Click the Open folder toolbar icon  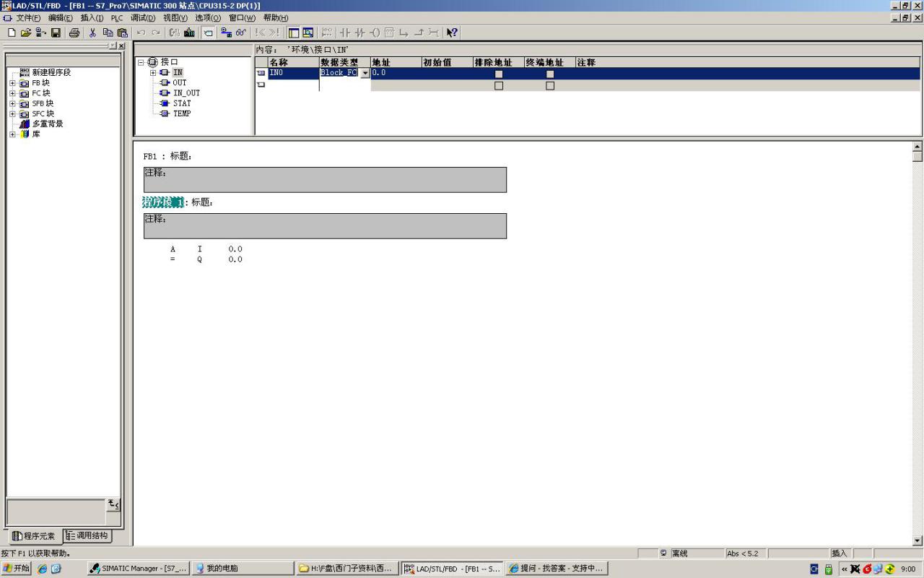[26, 33]
